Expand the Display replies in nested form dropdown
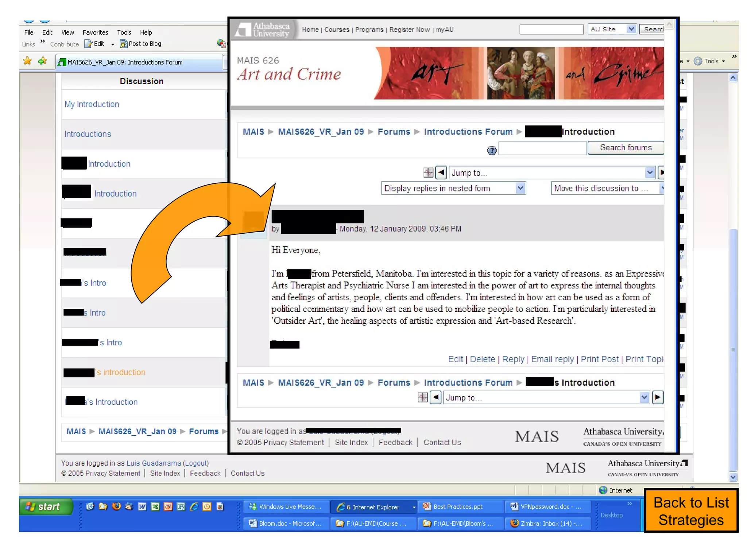 click(x=520, y=188)
